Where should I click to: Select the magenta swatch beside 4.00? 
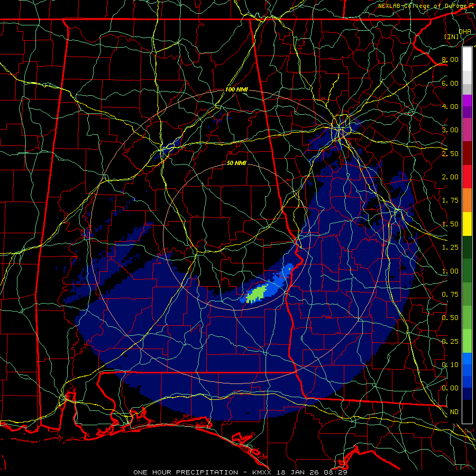(x=467, y=100)
